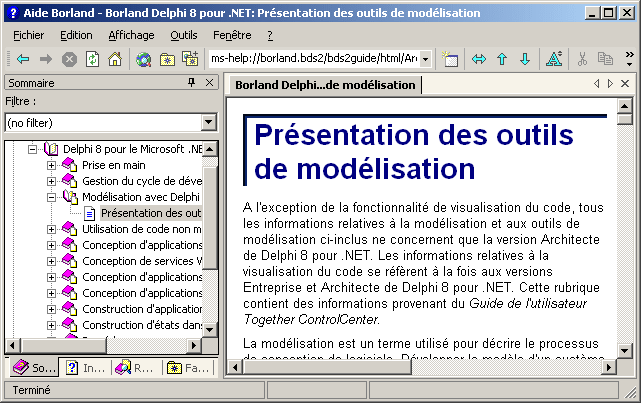Viewport: 641px width, 403px height.
Task: Click the tree's horizontal scrollbar right arrow
Action: (x=194, y=346)
